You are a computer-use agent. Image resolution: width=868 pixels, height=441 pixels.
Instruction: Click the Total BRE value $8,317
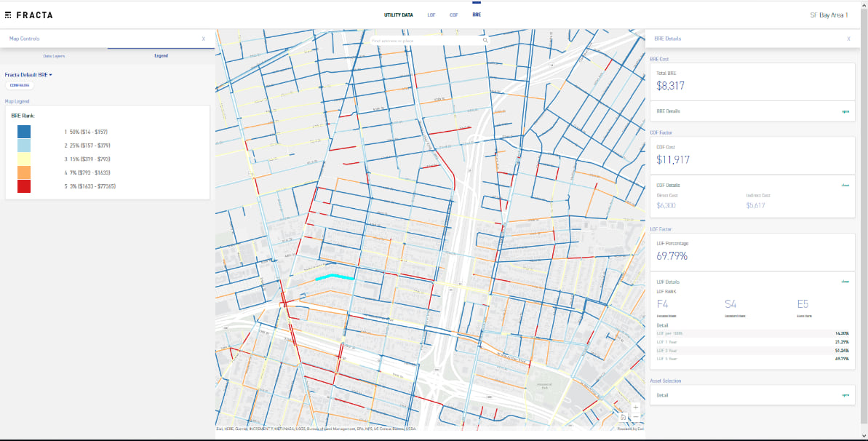[670, 86]
